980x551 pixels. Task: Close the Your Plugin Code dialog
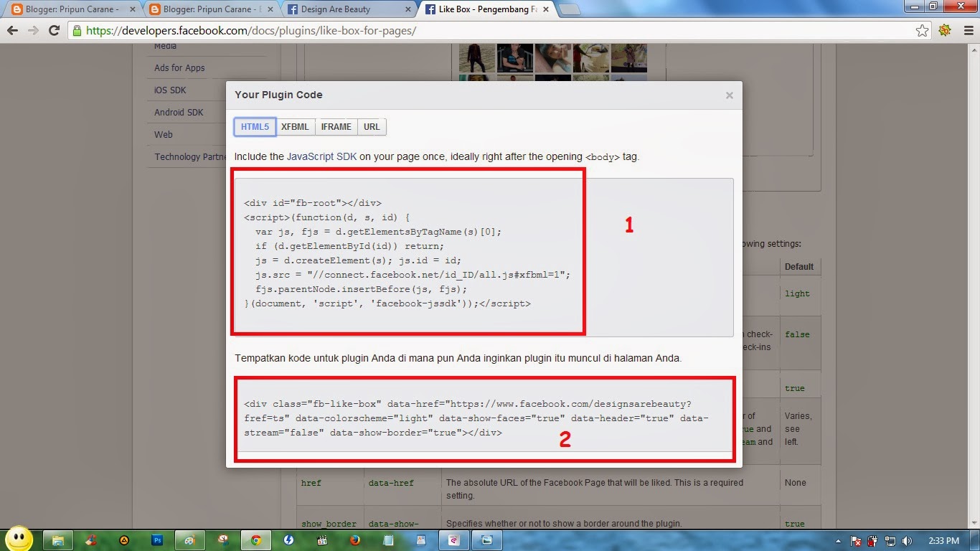click(x=729, y=95)
